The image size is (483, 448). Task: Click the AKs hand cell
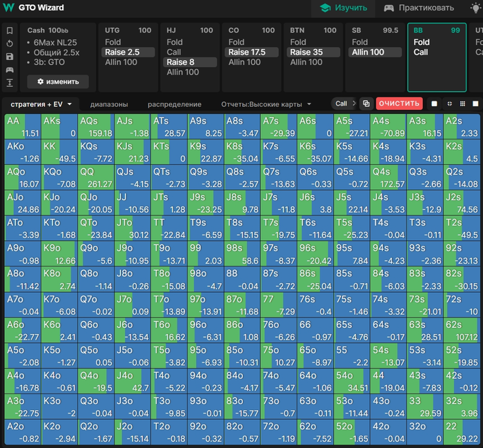59,126
